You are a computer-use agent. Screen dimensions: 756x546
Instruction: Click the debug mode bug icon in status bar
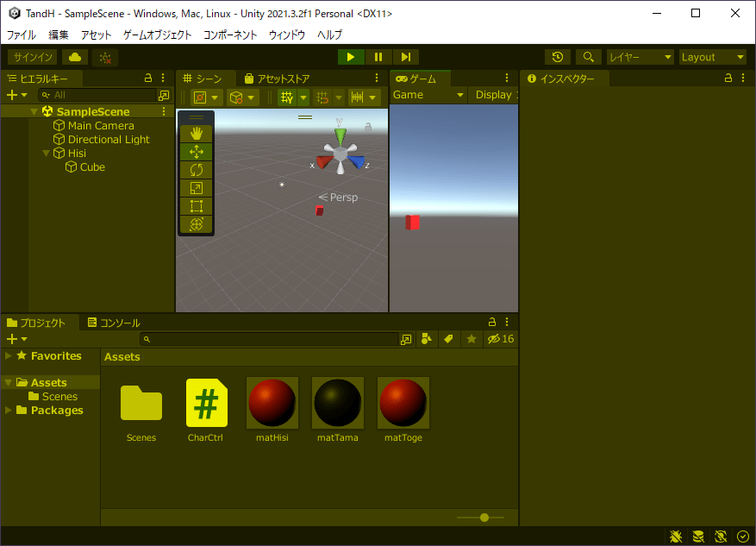click(676, 536)
